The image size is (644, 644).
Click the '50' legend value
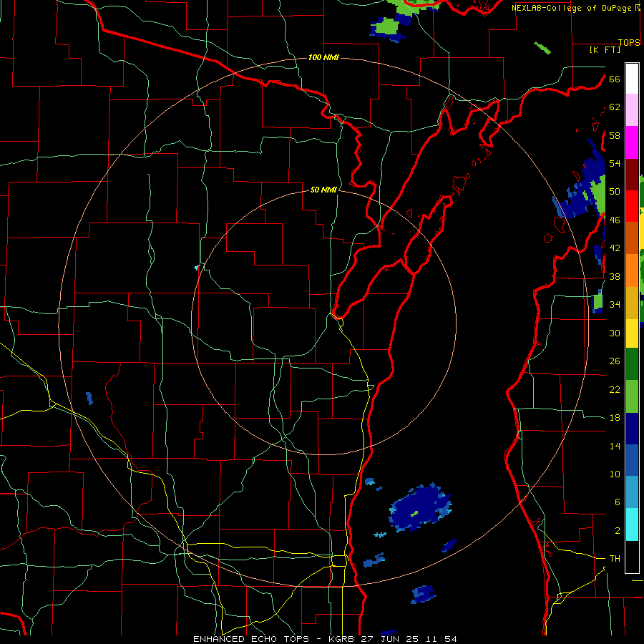[x=615, y=192]
